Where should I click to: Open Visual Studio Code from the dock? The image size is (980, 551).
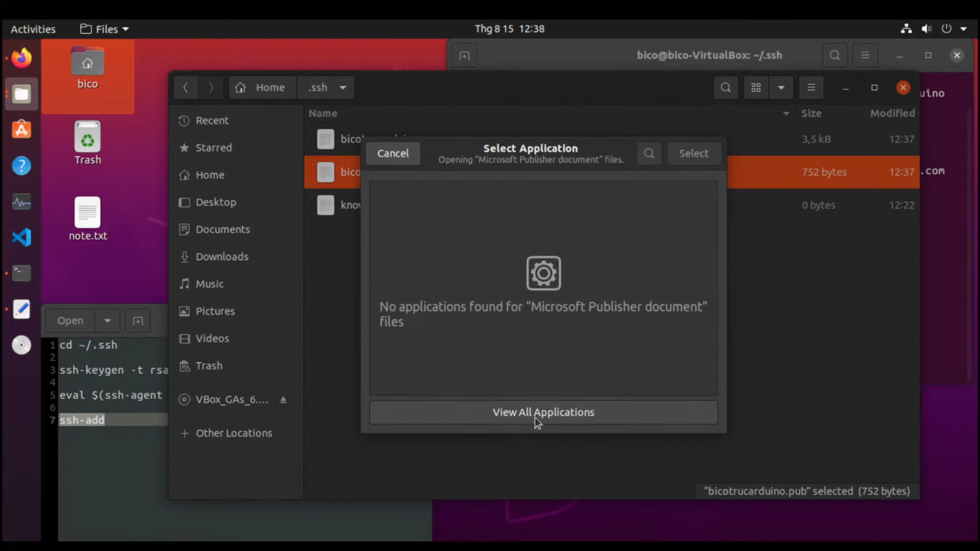21,237
